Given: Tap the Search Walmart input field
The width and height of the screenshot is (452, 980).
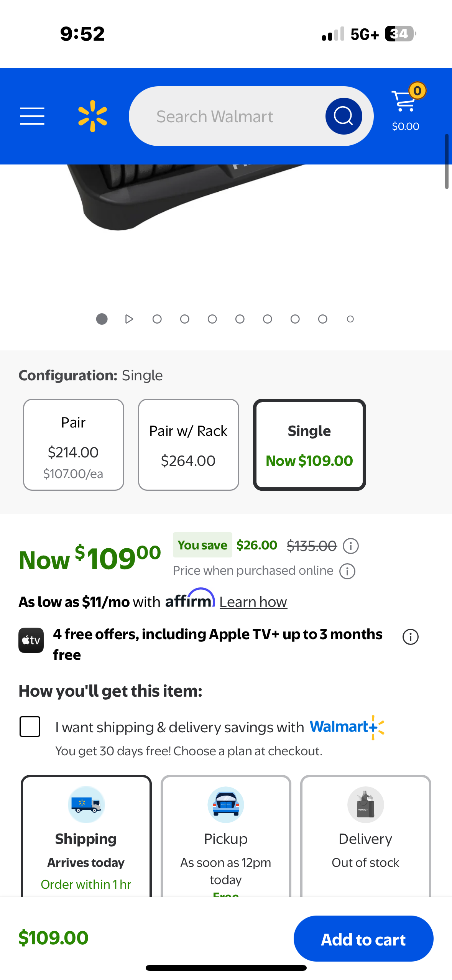Looking at the screenshot, I should click(226, 116).
